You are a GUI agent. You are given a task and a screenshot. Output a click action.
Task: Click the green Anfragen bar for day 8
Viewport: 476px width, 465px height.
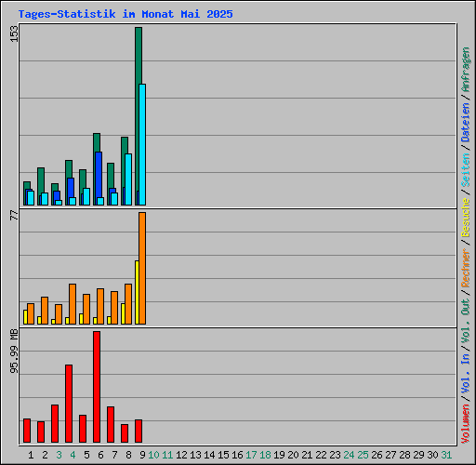pyautogui.click(x=125, y=171)
